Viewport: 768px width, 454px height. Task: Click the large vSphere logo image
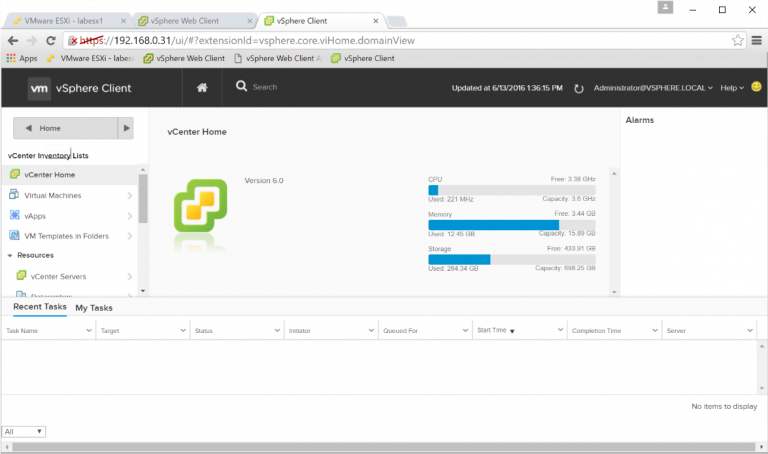(200, 206)
